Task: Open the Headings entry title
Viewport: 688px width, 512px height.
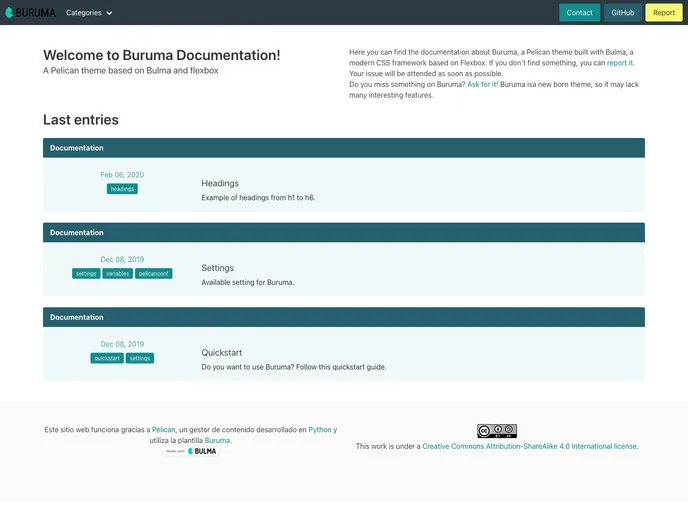Action: point(220,183)
